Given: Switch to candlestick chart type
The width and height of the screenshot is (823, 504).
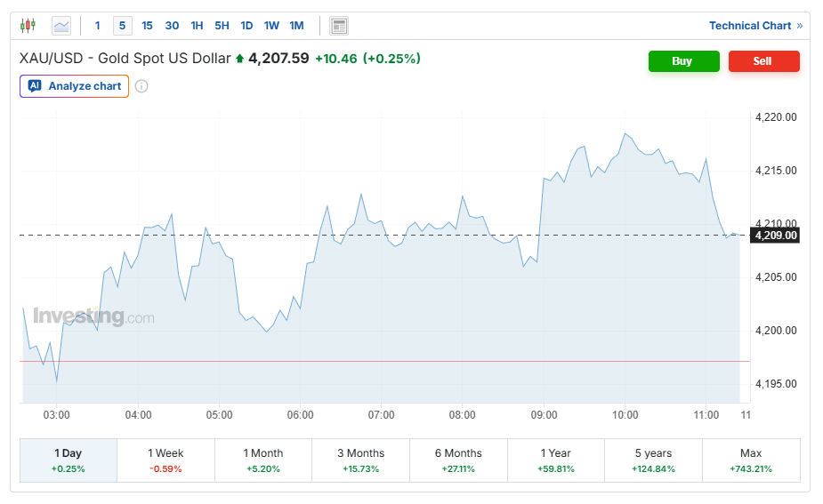Looking at the screenshot, I should click(28, 26).
